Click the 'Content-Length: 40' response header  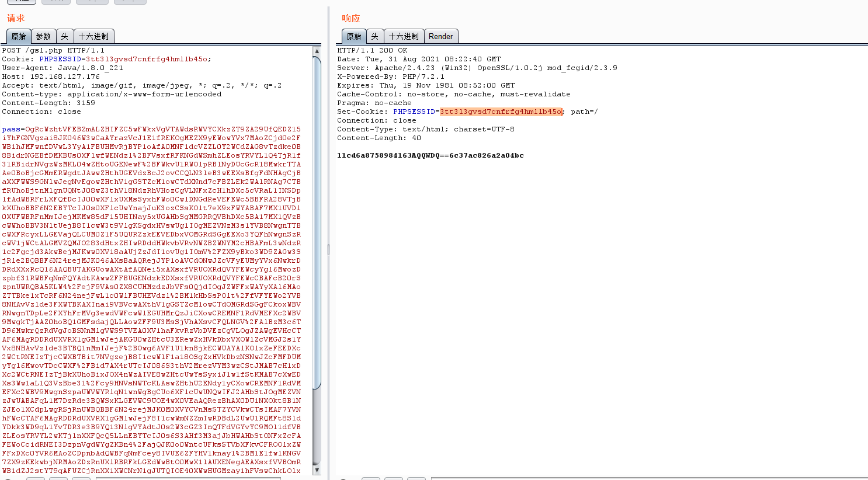(379, 138)
